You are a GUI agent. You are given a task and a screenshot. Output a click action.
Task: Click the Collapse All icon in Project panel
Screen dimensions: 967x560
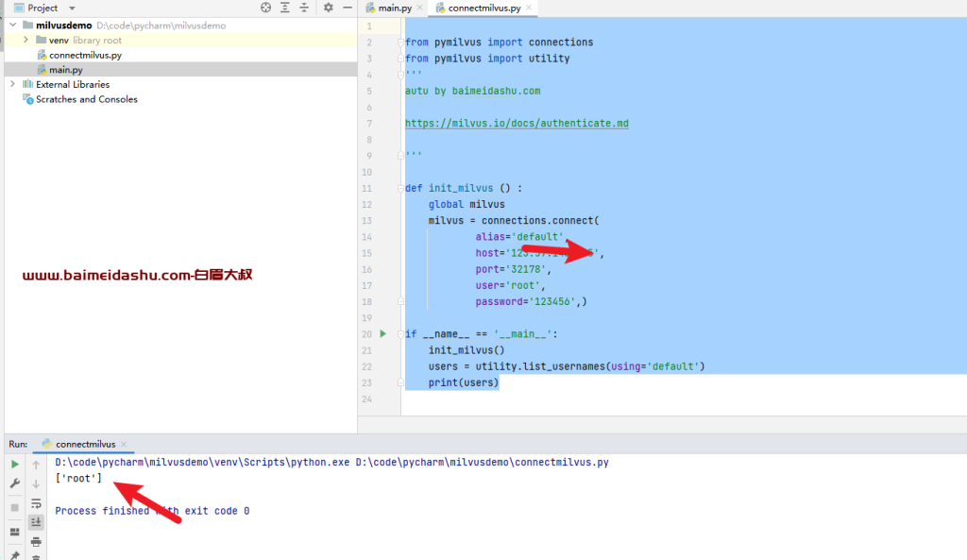tap(303, 8)
